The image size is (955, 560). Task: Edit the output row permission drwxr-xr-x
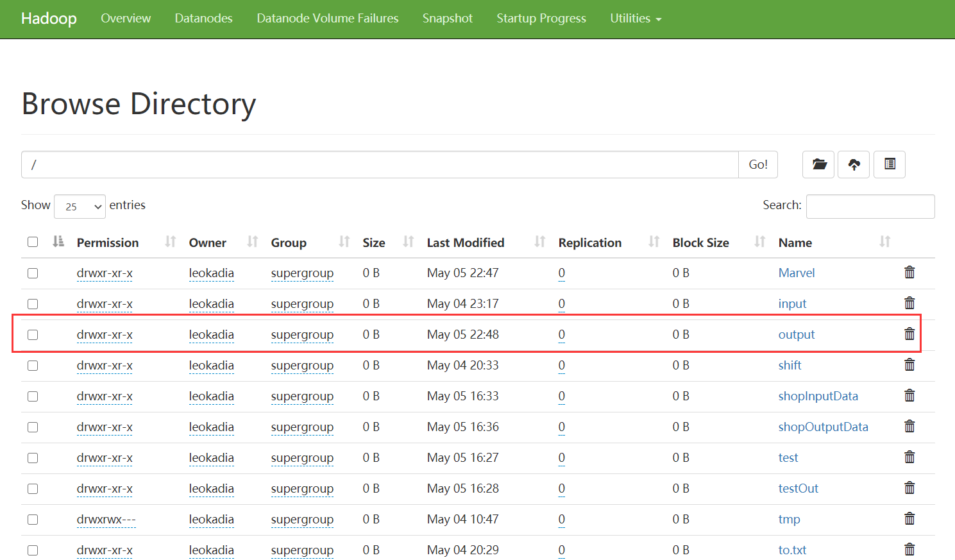(105, 334)
